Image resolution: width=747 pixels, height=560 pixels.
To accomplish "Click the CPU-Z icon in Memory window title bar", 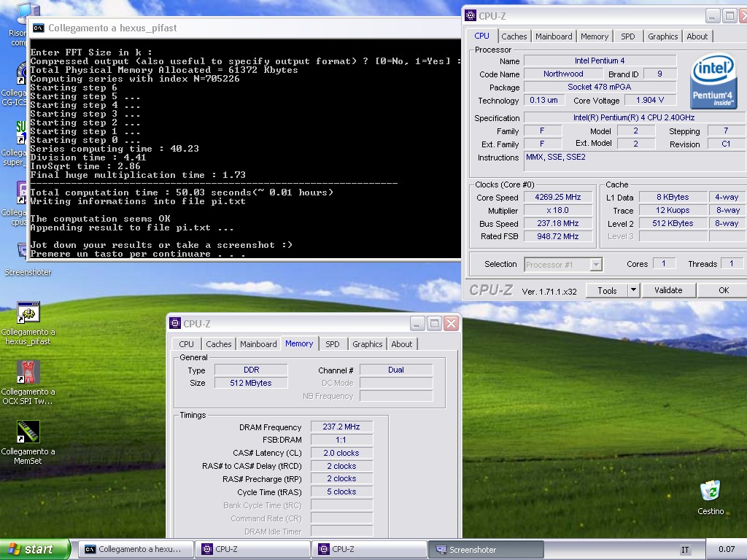I will (x=175, y=323).
